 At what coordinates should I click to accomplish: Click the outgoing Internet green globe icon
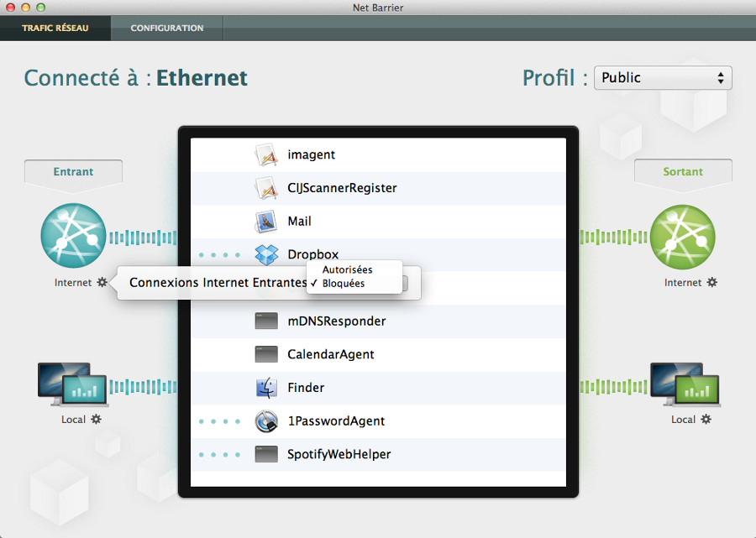pyautogui.click(x=683, y=237)
